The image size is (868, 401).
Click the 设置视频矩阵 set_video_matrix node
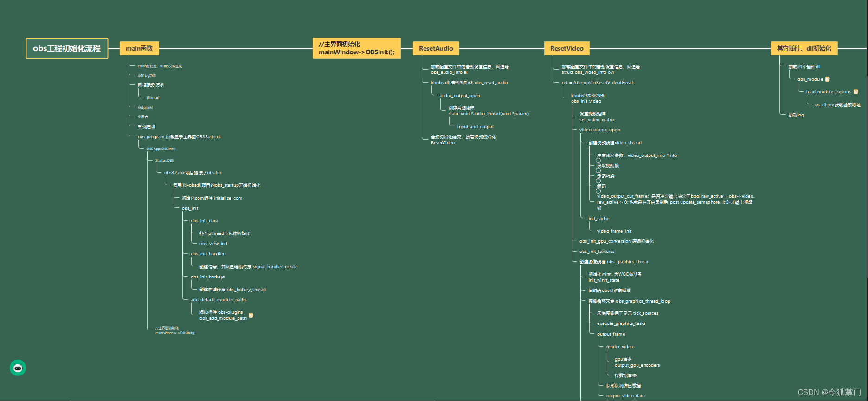[x=597, y=117]
